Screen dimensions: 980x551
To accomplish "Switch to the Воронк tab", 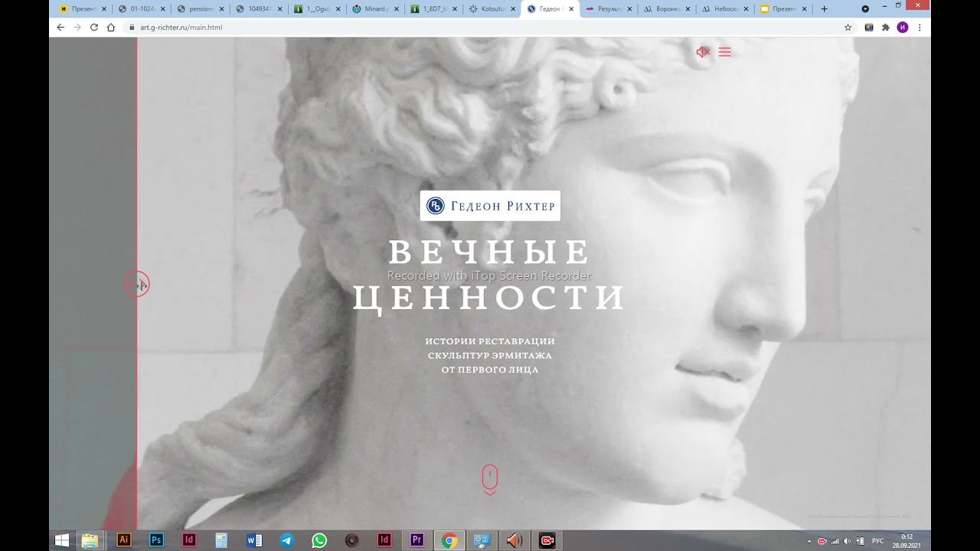I will (x=665, y=9).
